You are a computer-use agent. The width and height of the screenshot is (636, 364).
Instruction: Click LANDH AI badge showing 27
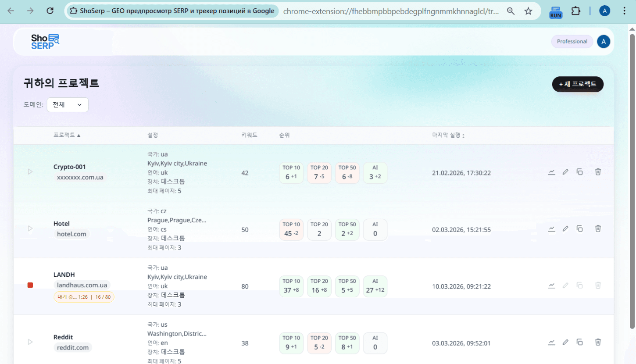click(375, 286)
